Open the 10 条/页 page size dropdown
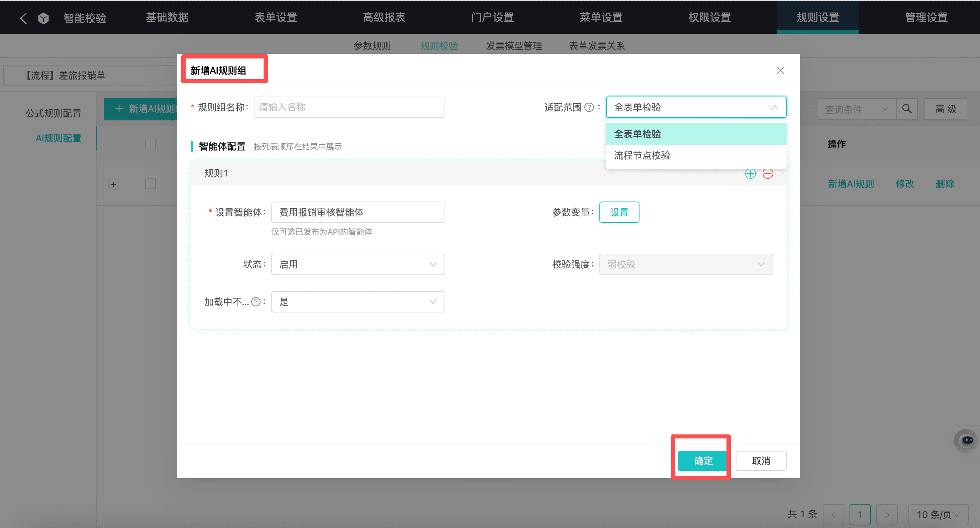Screen dimensions: 980x528 click(938, 515)
